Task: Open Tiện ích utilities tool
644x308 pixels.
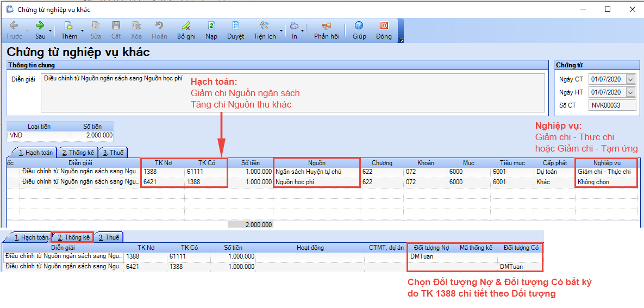Action: tap(265, 30)
